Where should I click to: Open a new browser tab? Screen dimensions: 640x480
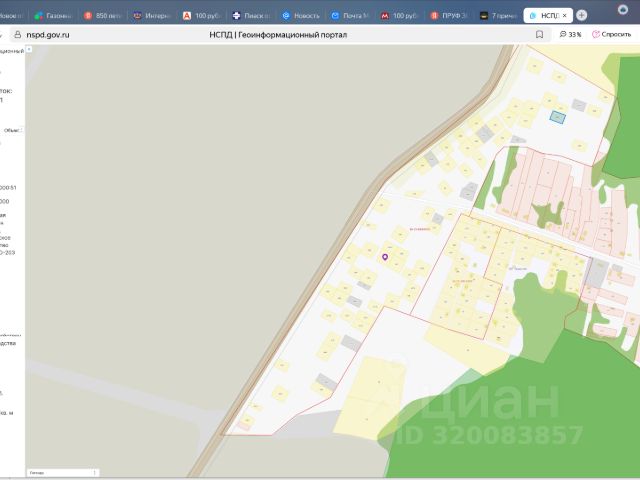tap(581, 16)
